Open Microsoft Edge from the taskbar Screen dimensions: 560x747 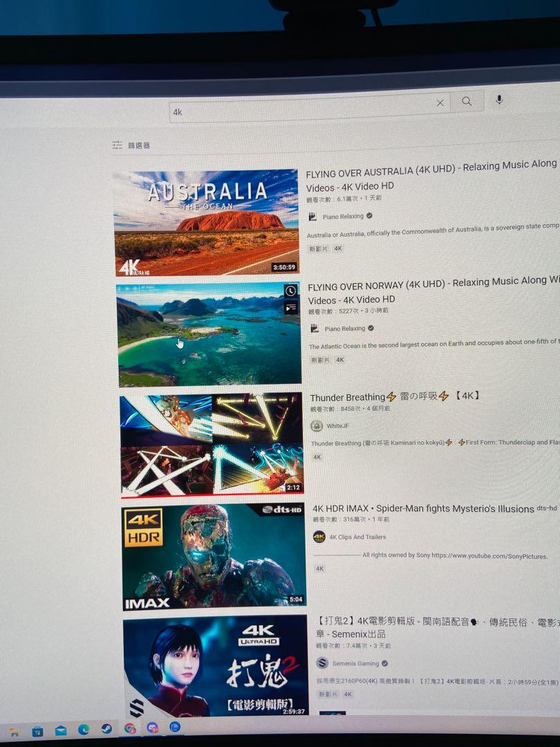84,730
